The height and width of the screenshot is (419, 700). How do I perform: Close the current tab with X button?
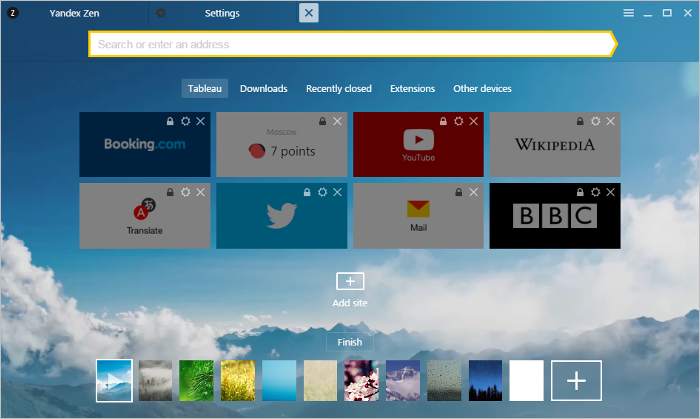[x=308, y=13]
